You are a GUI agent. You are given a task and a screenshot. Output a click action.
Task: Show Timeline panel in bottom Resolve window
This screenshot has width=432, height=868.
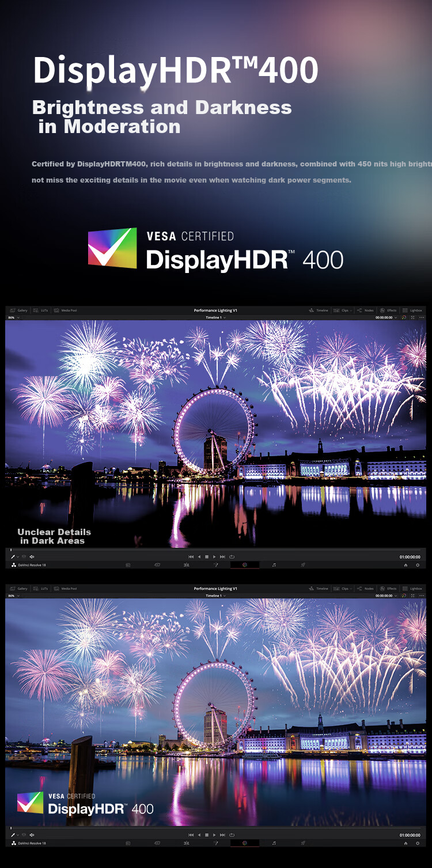click(x=319, y=589)
